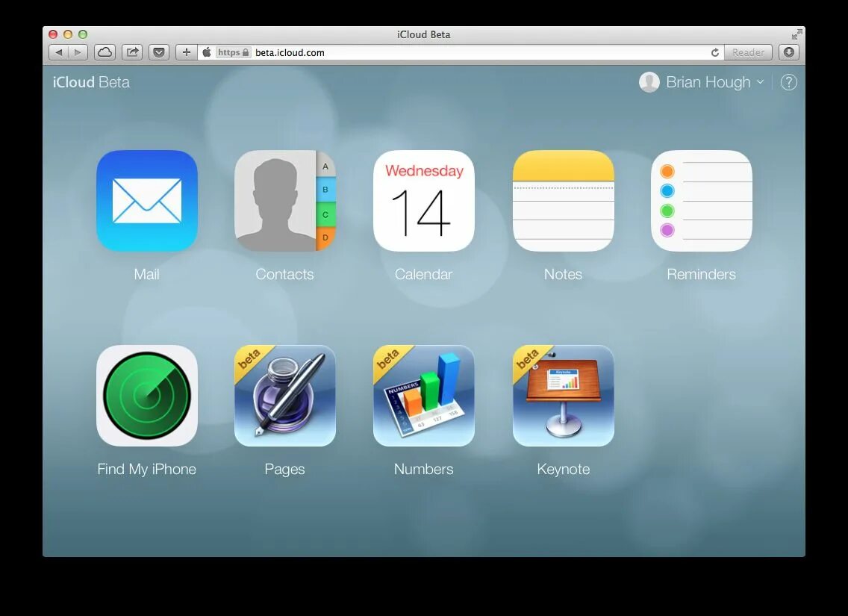Open iCloud Tabs cloud button

pos(105,52)
